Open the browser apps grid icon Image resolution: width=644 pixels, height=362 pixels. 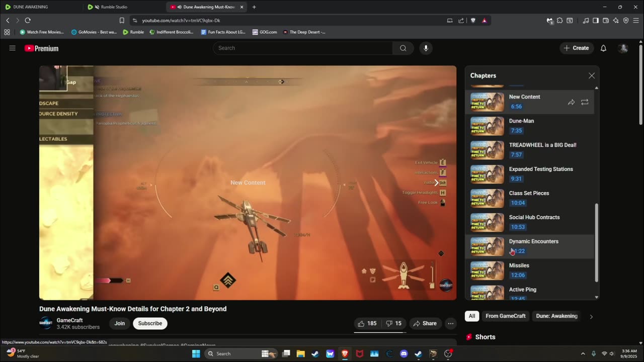point(7,32)
